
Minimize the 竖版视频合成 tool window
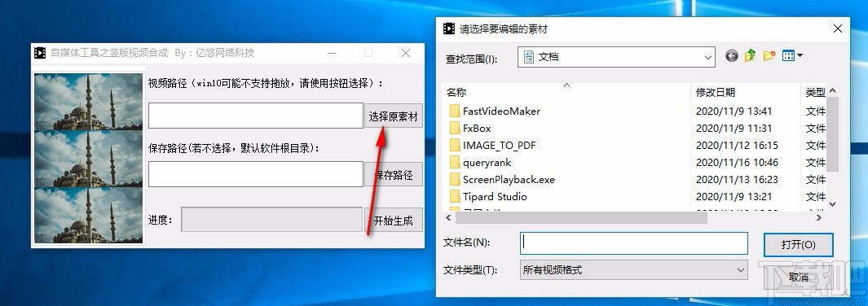click(x=332, y=53)
